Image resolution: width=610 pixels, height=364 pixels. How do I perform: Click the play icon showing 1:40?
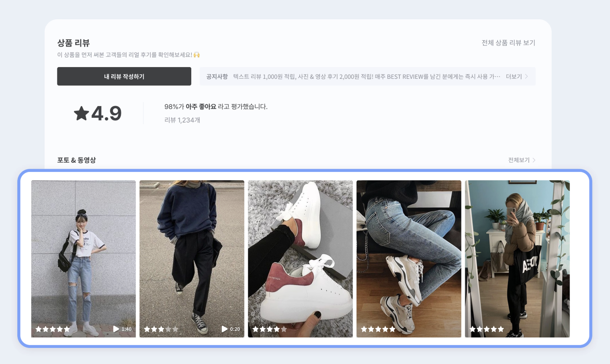pos(116,329)
